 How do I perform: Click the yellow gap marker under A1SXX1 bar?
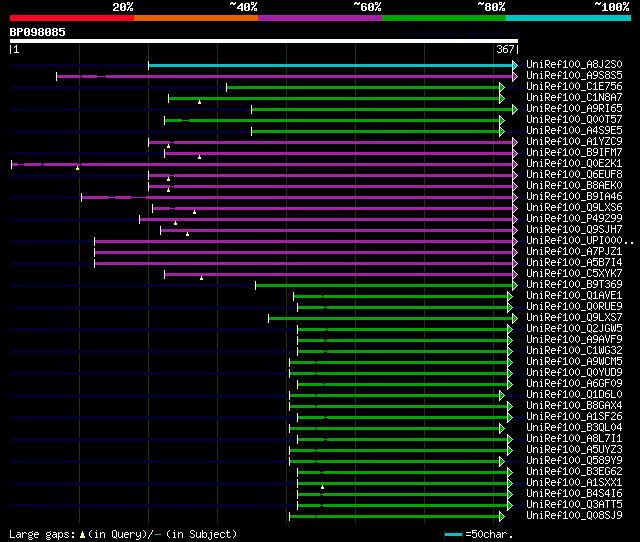point(322,487)
